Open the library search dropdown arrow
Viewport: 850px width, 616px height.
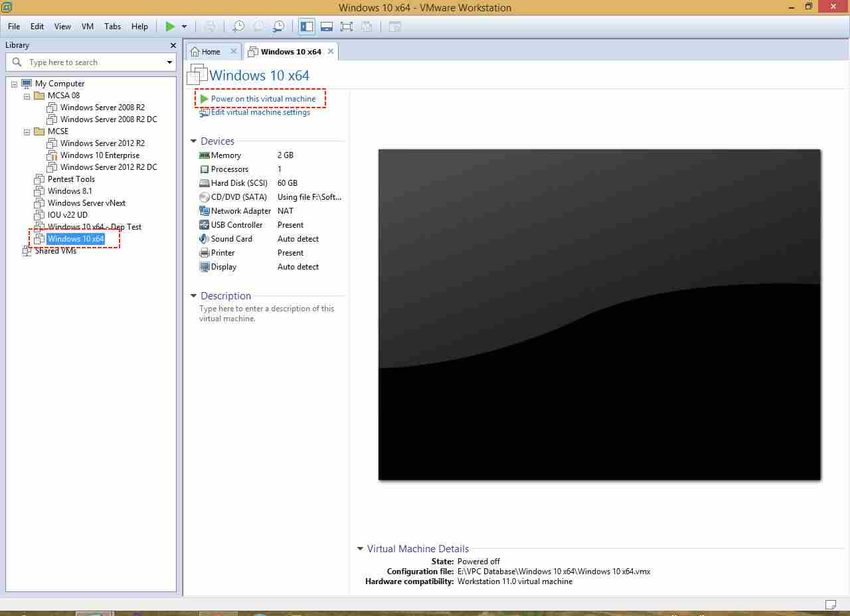[169, 62]
